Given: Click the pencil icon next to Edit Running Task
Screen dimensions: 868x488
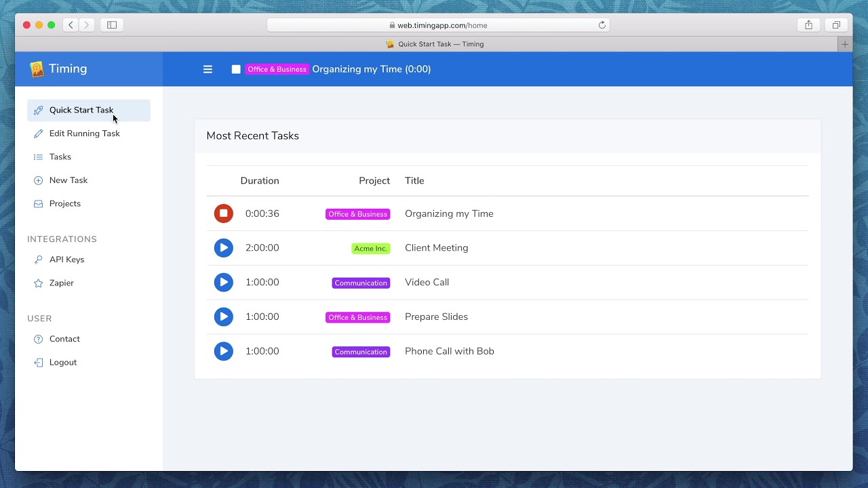Looking at the screenshot, I should coord(38,134).
